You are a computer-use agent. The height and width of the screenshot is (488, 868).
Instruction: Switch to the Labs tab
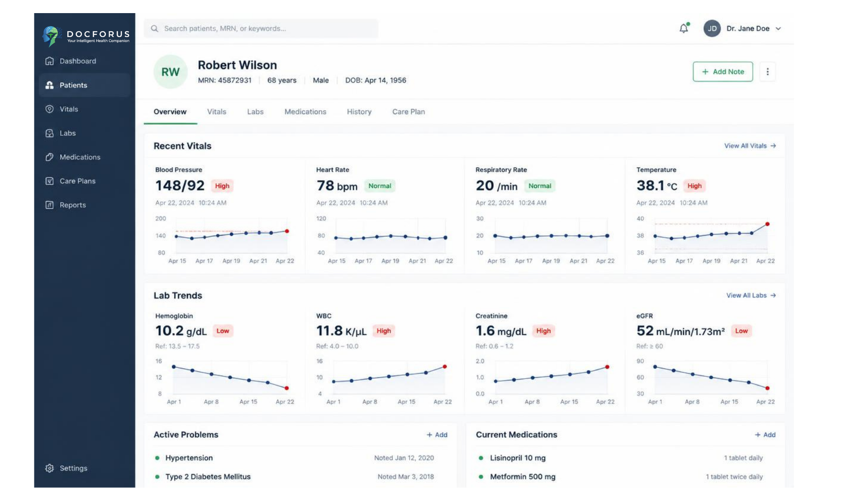tap(255, 112)
